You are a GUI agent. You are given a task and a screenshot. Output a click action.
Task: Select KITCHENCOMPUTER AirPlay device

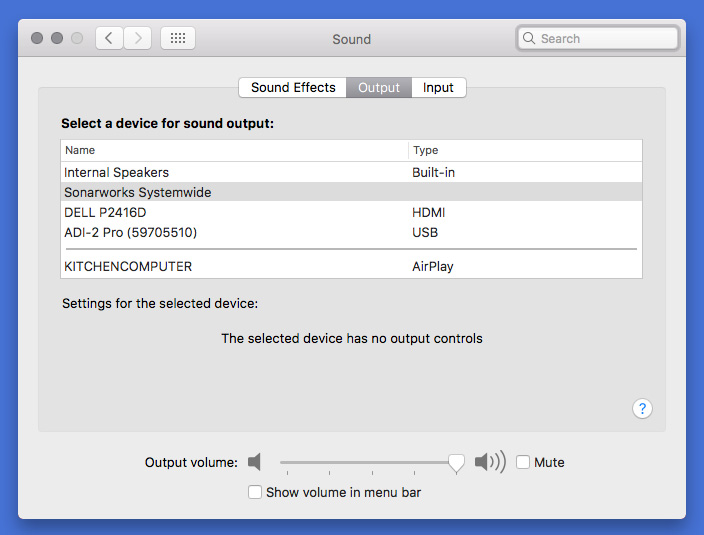tap(352, 266)
